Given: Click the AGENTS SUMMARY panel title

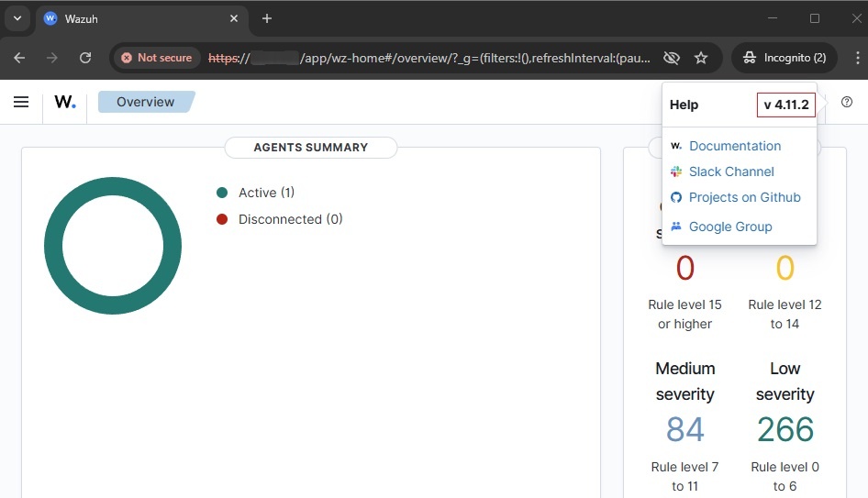Looking at the screenshot, I should (x=310, y=147).
